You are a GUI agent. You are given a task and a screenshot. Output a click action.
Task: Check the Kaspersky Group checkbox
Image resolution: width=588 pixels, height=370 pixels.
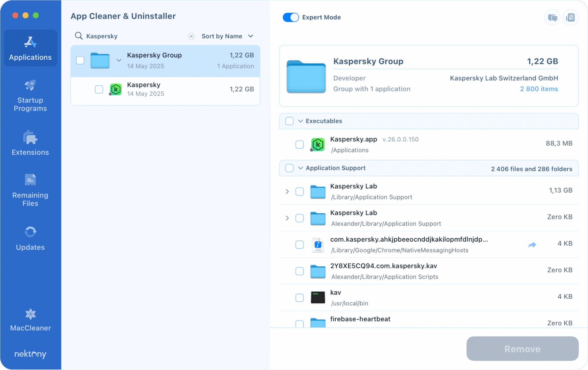tap(80, 60)
